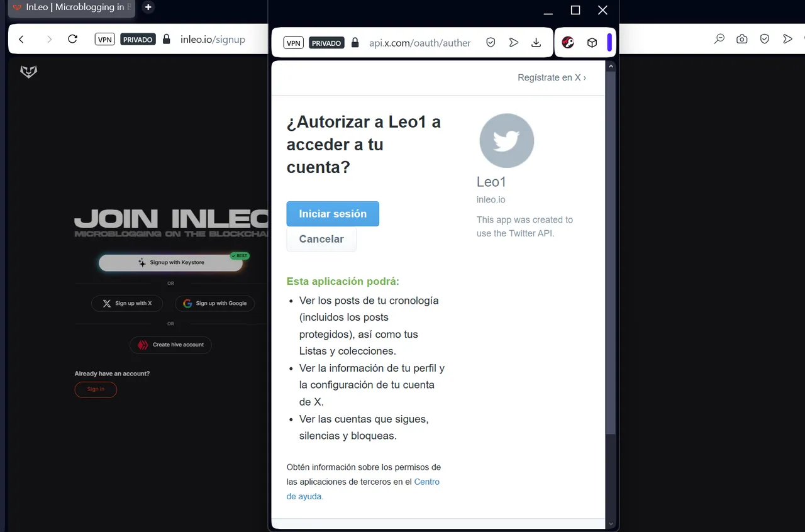Click the lock icon next to api.x.com

click(x=355, y=43)
